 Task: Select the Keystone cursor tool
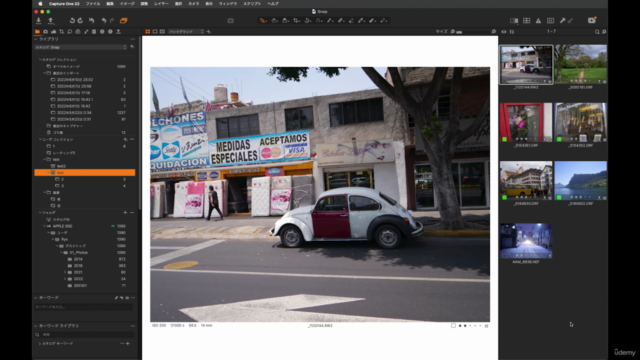(319, 20)
